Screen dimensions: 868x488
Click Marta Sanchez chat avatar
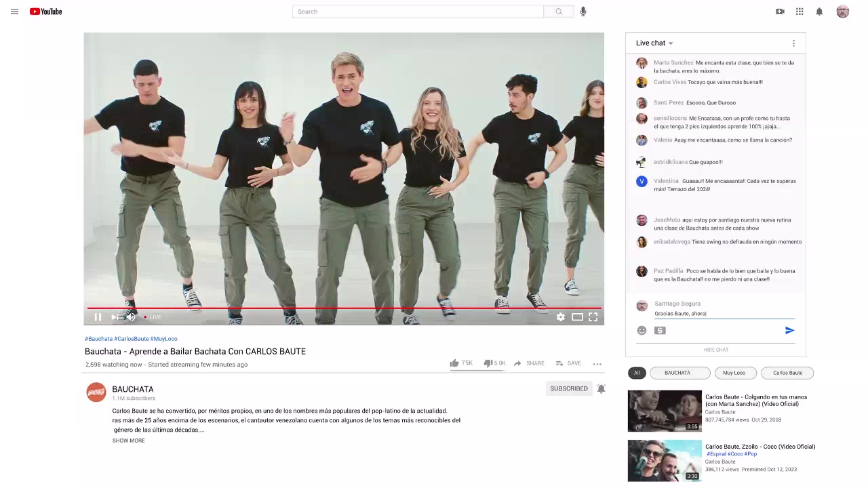[x=642, y=63]
